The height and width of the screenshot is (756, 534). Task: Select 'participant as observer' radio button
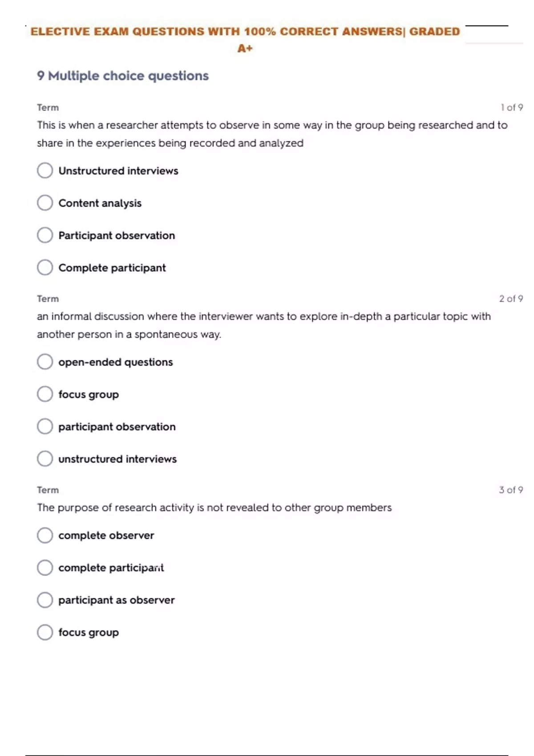[45, 600]
